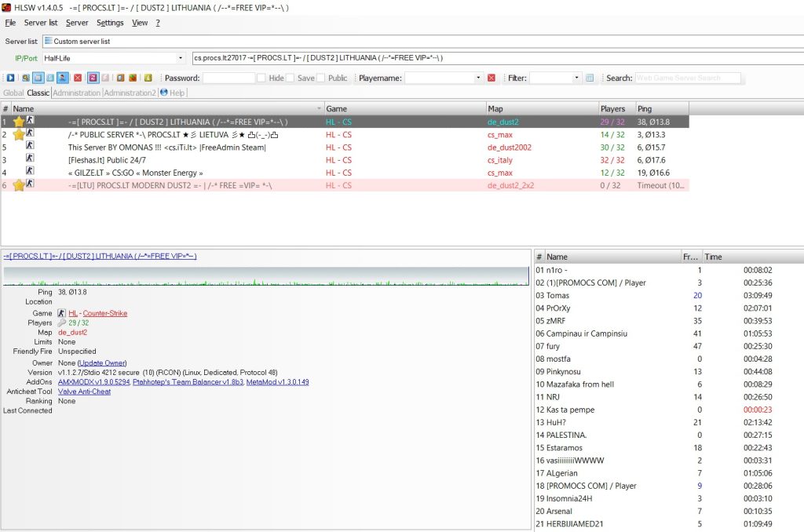Delete server with the red X toolbar icon
Image resolution: width=804 pixels, height=532 pixels.
point(78,78)
